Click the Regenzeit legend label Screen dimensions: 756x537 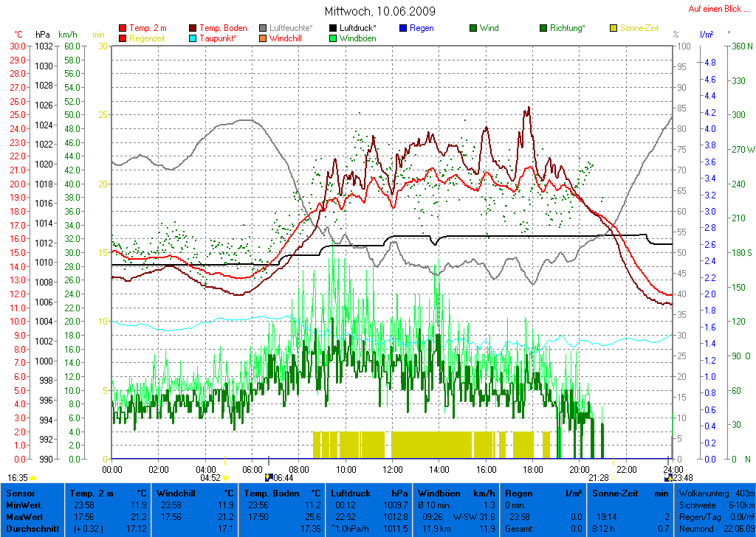[x=148, y=38]
